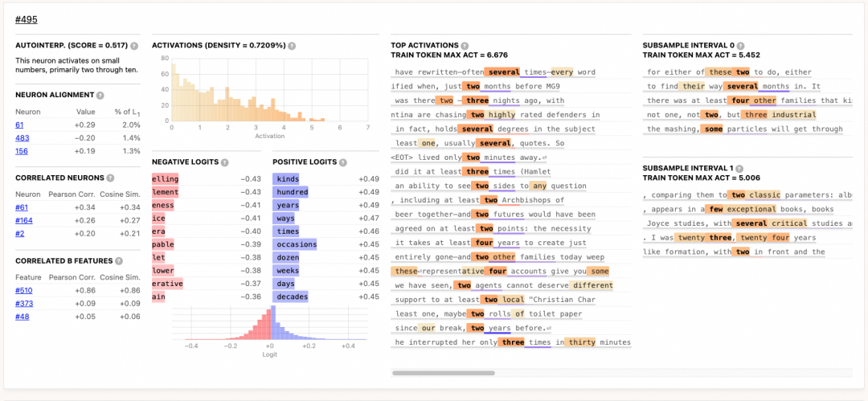The image size is (868, 401).
Task: Click help icon beside Neuron Alignment
Action: (100, 96)
